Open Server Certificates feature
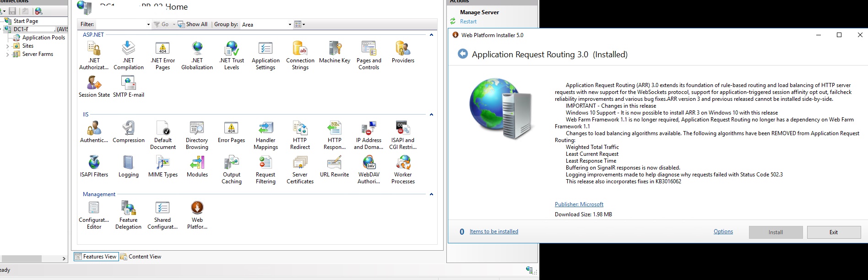Viewport: 868px width, 280px height. [300, 170]
